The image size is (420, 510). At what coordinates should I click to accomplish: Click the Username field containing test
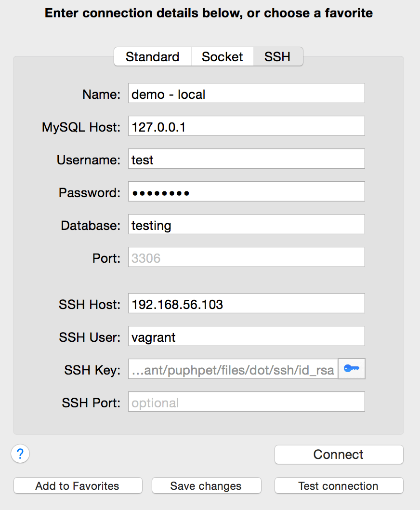point(246,159)
